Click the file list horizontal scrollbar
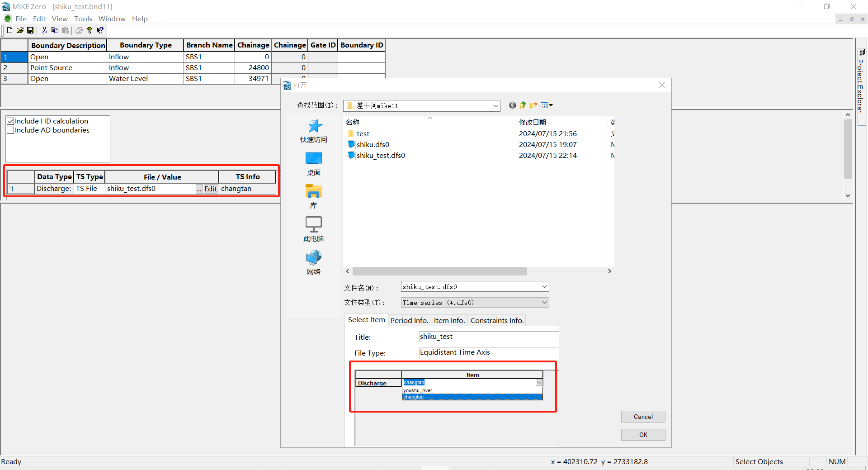Image resolution: width=868 pixels, height=470 pixels. 439,271
